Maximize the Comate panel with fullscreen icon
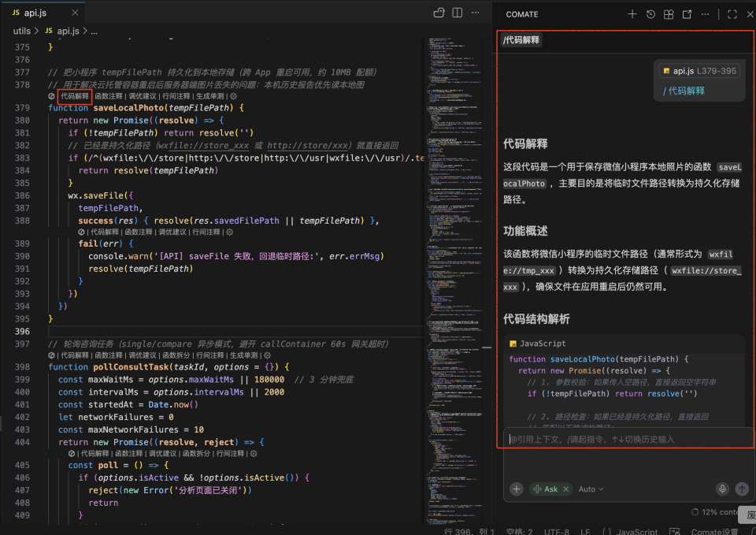 (732, 14)
